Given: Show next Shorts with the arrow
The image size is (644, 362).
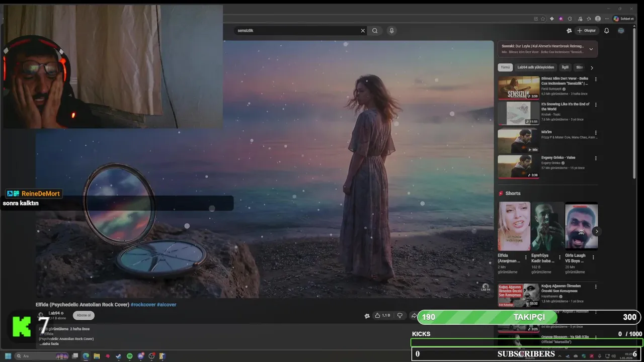Looking at the screenshot, I should [596, 231].
